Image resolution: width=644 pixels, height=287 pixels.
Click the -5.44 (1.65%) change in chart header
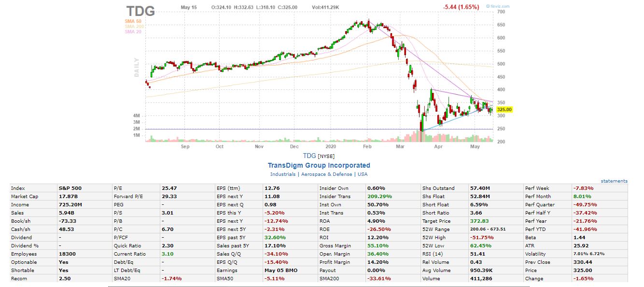click(461, 7)
